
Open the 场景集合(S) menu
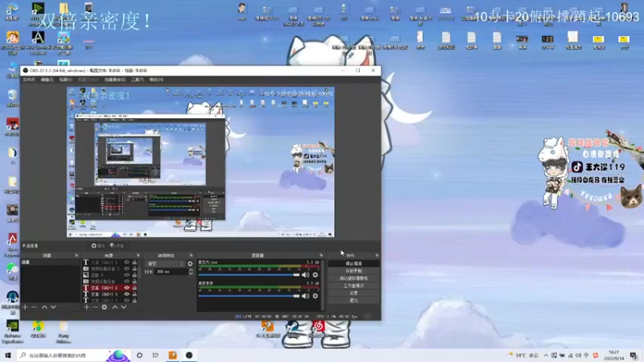115,80
